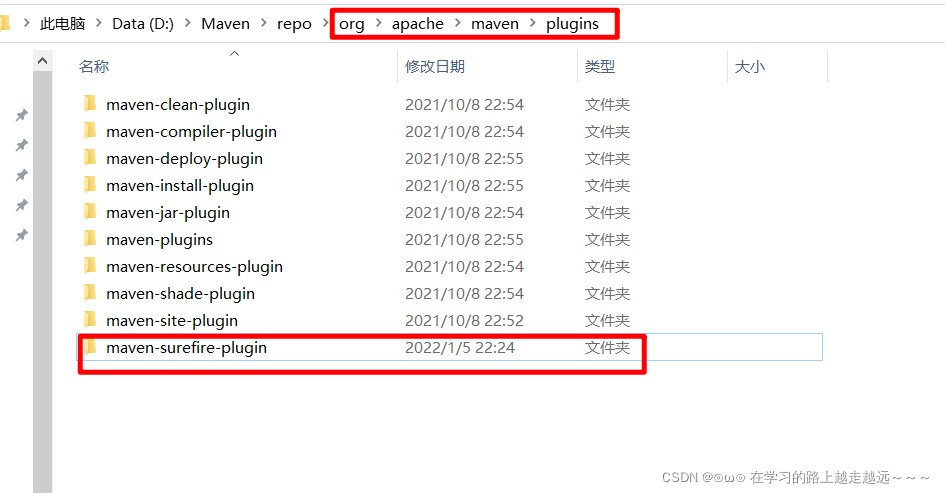
Task: Select the maven-surefire-plugin folder icon
Action: (x=90, y=347)
